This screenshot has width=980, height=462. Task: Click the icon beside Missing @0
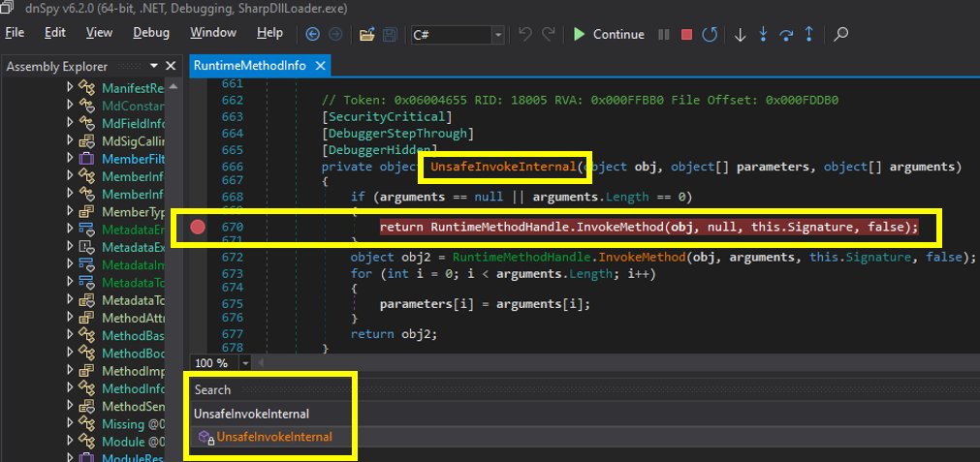86,424
